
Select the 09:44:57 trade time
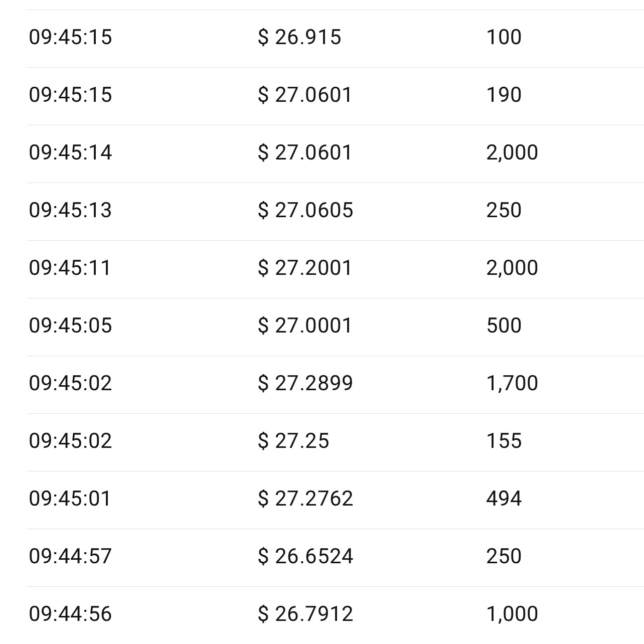(70, 556)
